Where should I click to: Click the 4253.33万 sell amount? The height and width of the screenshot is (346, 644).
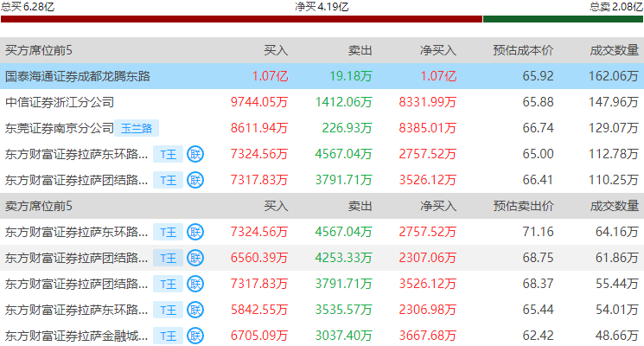point(343,258)
